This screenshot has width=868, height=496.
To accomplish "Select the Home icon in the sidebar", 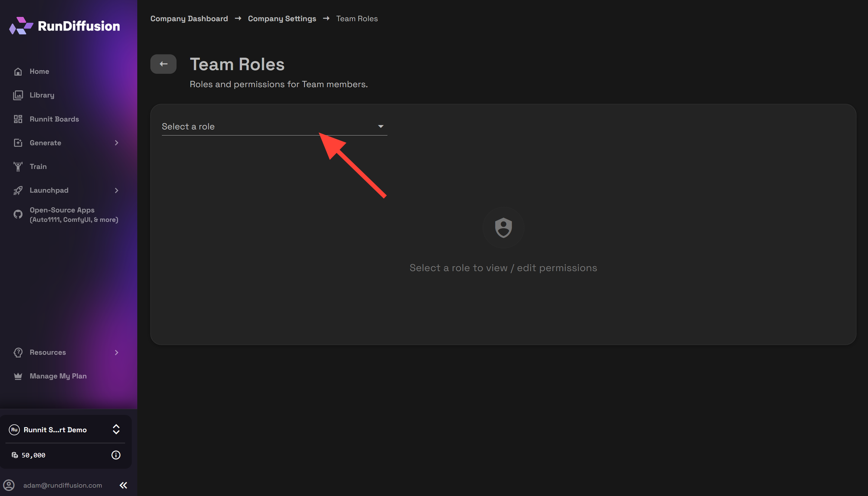I will tap(18, 71).
